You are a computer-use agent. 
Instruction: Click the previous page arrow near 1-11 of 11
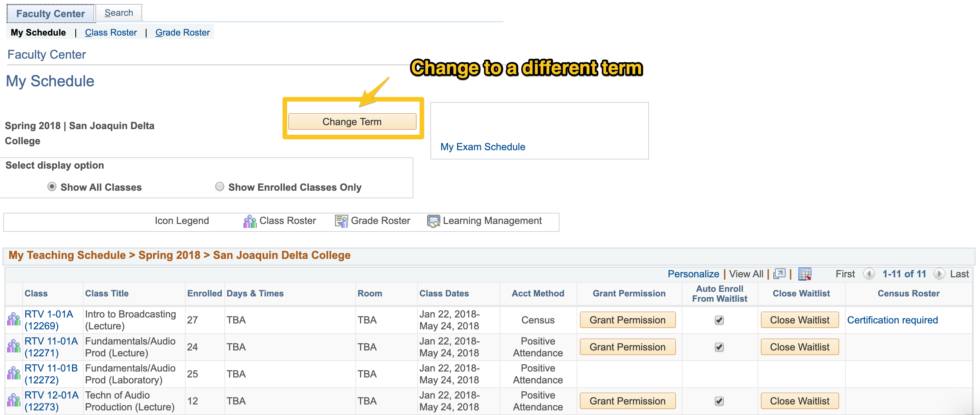click(x=868, y=274)
